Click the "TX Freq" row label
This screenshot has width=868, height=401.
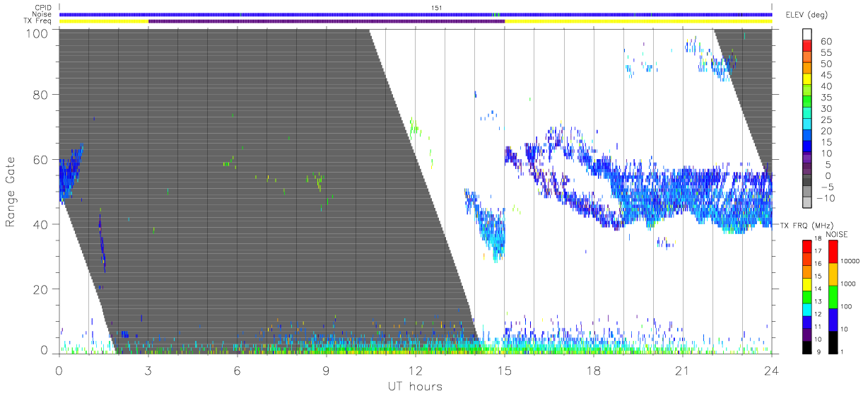(38, 22)
